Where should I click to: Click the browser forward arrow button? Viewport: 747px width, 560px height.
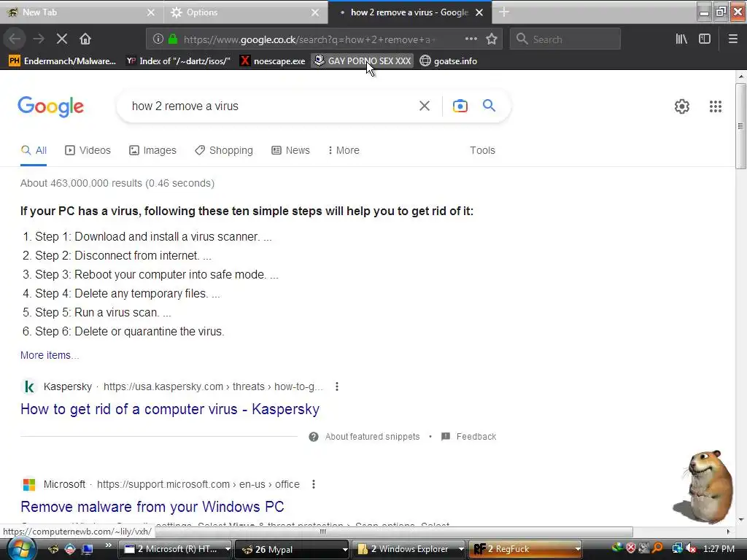click(38, 39)
